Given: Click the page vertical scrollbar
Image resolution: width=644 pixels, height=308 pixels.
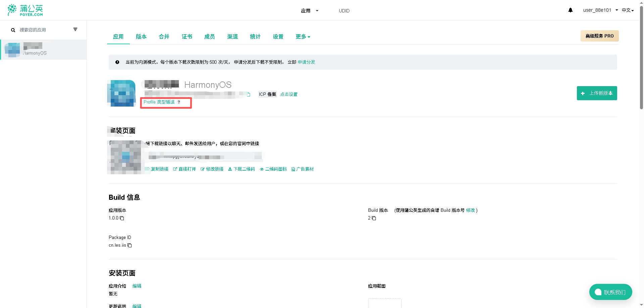Looking at the screenshot, I should pyautogui.click(x=641, y=57).
